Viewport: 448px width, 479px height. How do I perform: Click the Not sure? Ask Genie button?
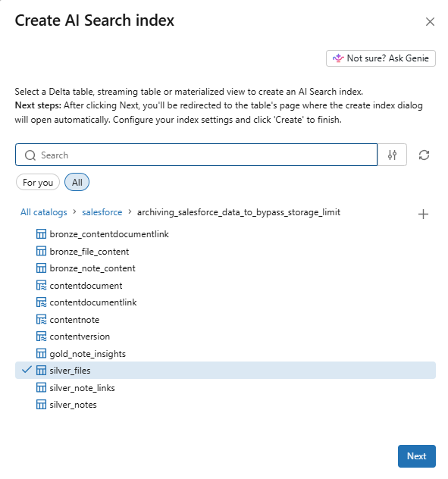[x=381, y=58]
